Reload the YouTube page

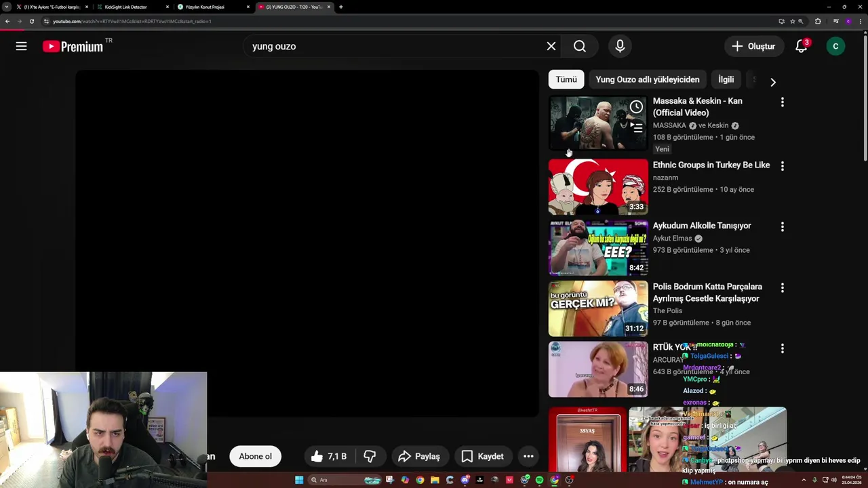click(31, 21)
